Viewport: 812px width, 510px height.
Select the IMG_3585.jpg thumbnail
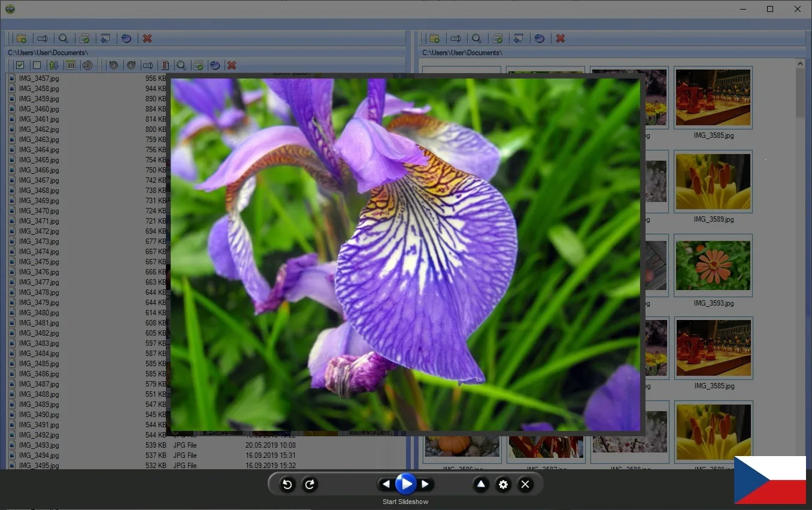pyautogui.click(x=713, y=98)
